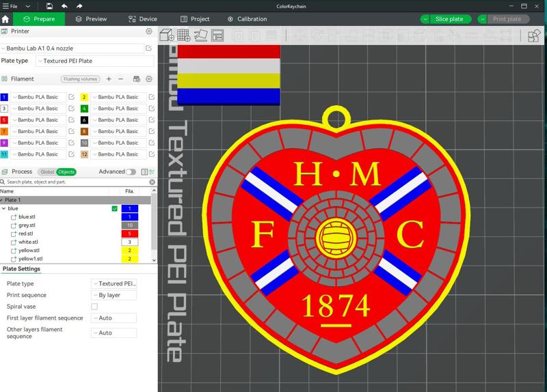
Task: Collapse the blue object tree
Action: [x=3, y=208]
